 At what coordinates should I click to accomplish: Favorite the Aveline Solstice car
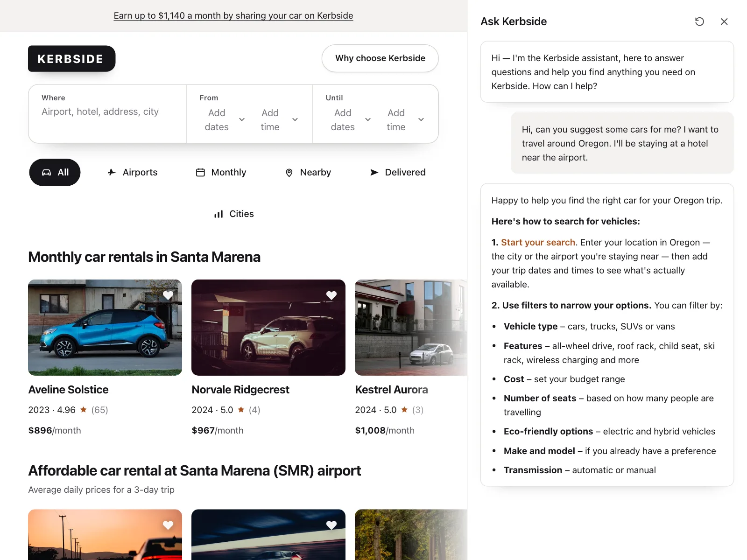[168, 295]
